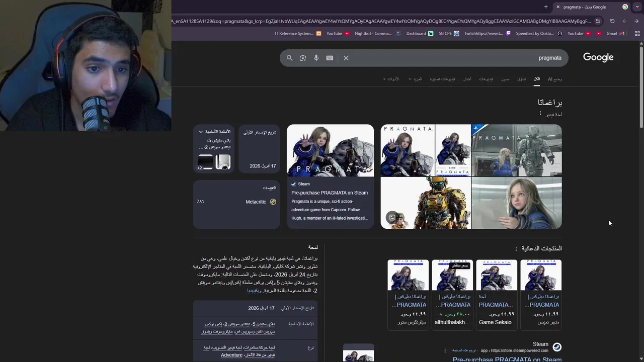Open the IT Reference System bookmark
The width and height of the screenshot is (644, 362).
(298, 34)
